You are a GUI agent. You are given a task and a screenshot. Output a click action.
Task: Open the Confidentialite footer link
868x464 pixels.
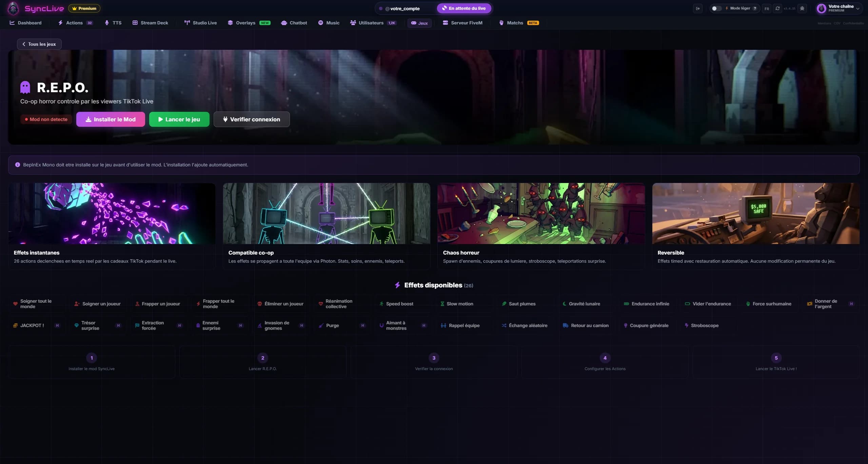pos(853,23)
